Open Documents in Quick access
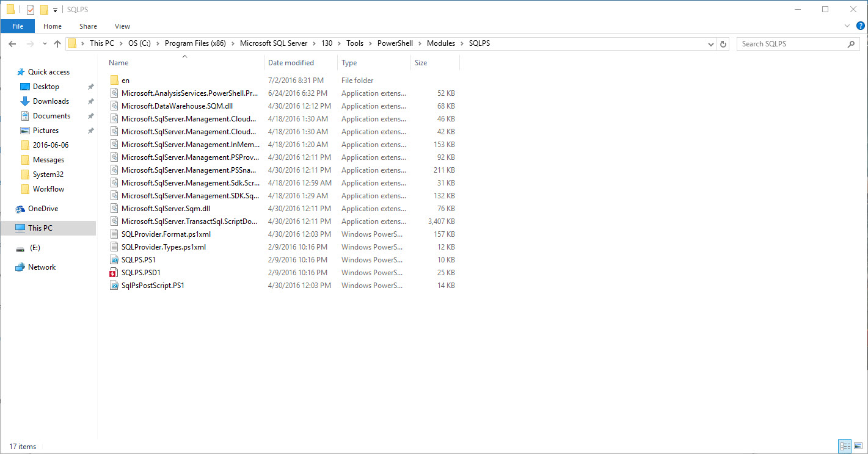The width and height of the screenshot is (868, 454). [51, 116]
